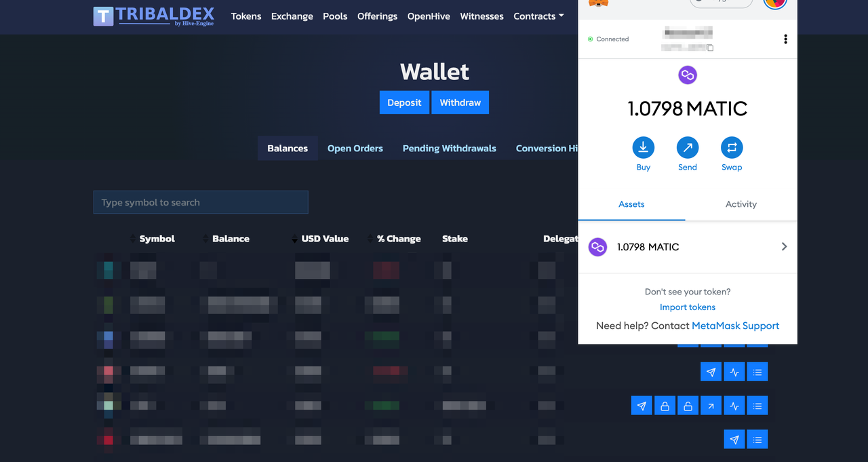Click the Send arrow icon in MetaMask
Viewport: 868px width, 462px height.
[x=688, y=147]
